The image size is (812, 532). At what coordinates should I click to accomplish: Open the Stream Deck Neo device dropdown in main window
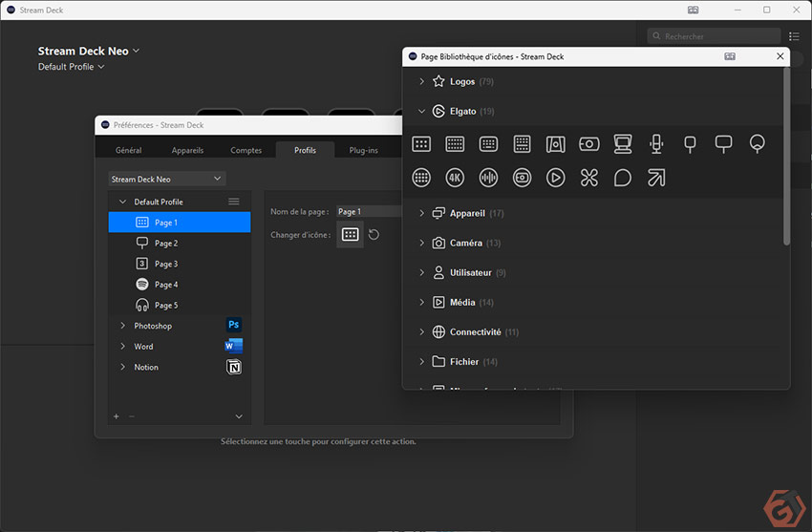pos(88,51)
